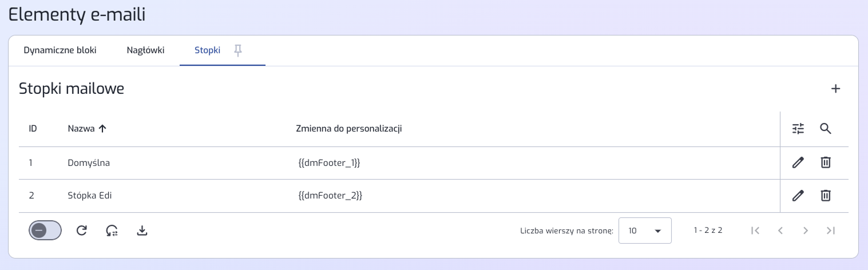Image resolution: width=868 pixels, height=270 pixels.
Task: Edit the Domyślna footer with pencil icon
Action: tap(798, 162)
